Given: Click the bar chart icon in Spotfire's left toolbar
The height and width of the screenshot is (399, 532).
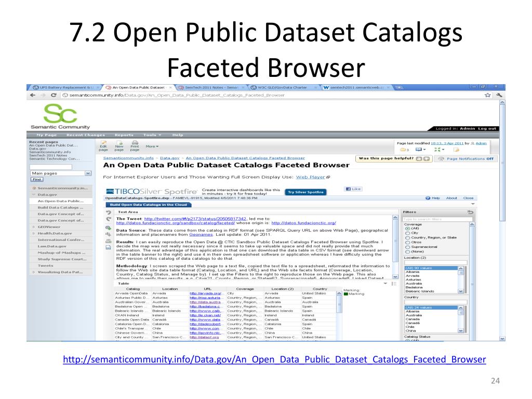Looking at the screenshot, I should tap(108, 234).
